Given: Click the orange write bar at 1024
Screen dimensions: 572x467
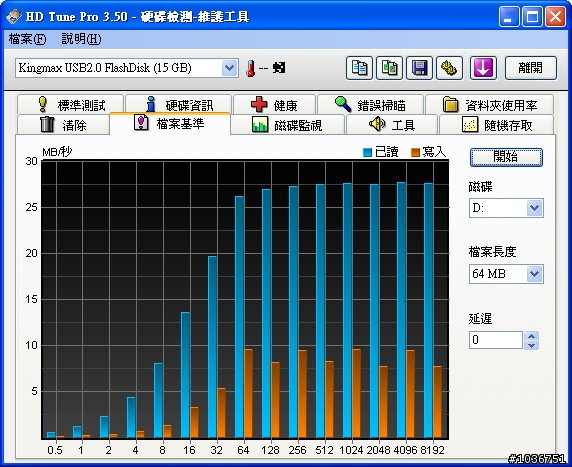Looking at the screenshot, I should 356,393.
